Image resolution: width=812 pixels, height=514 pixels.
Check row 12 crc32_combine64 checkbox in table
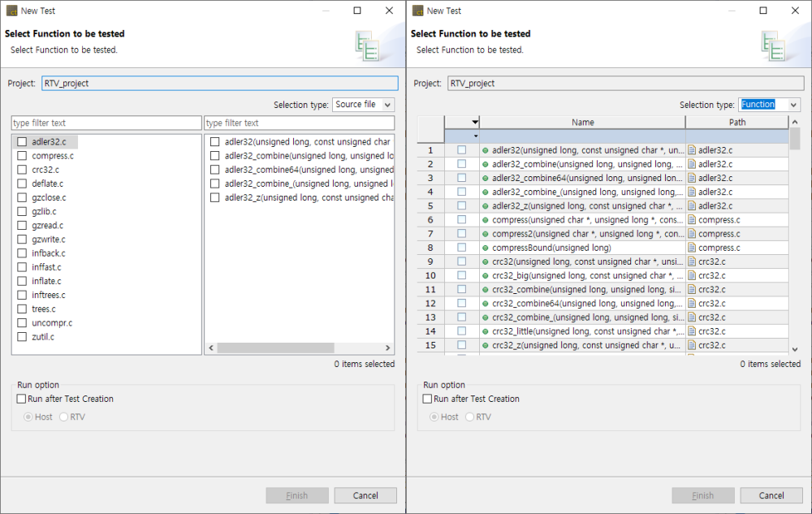pos(461,303)
